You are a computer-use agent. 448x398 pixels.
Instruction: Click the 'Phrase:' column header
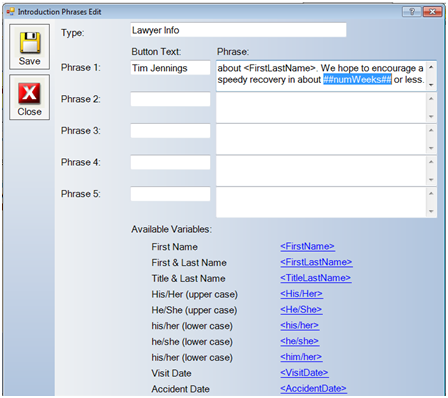pos(233,52)
